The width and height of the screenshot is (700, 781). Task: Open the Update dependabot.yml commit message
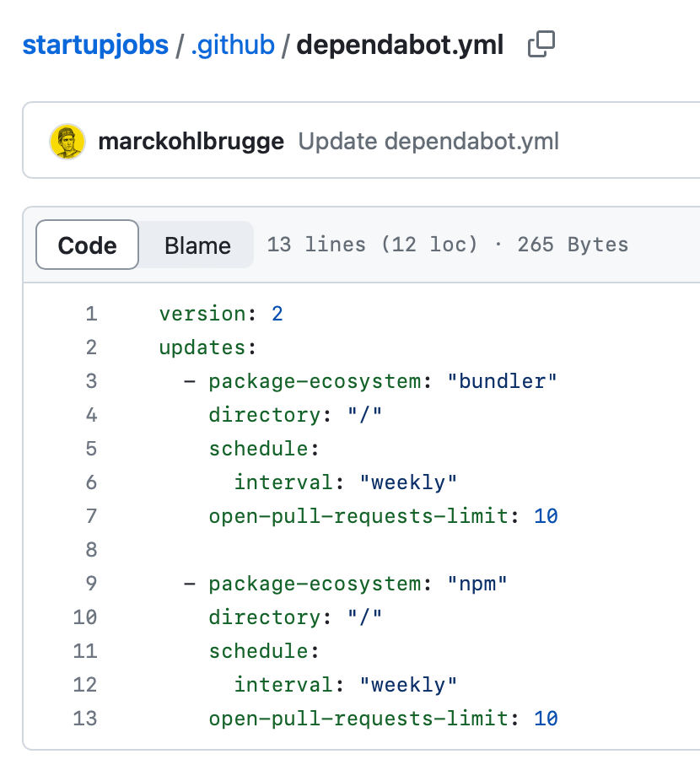[428, 142]
